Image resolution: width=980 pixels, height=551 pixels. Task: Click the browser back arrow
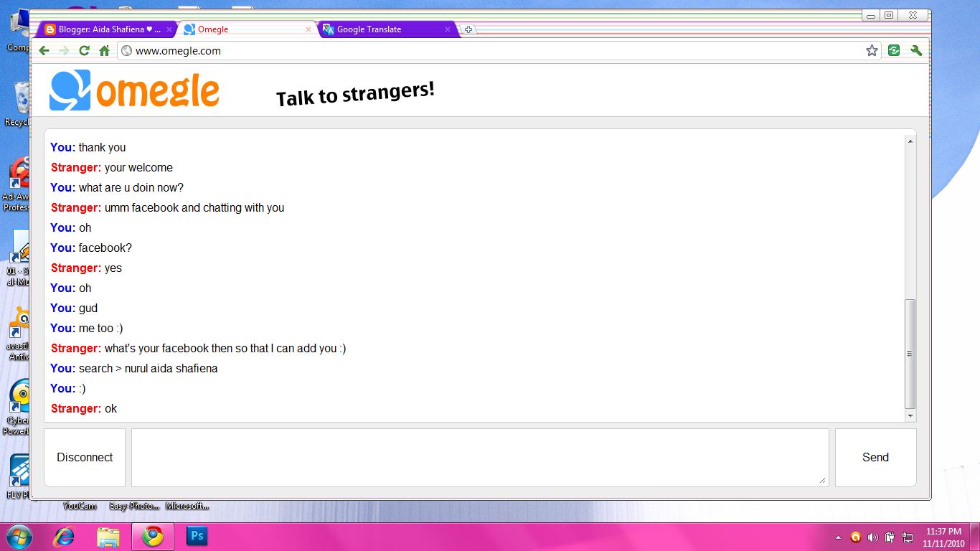[x=44, y=50]
